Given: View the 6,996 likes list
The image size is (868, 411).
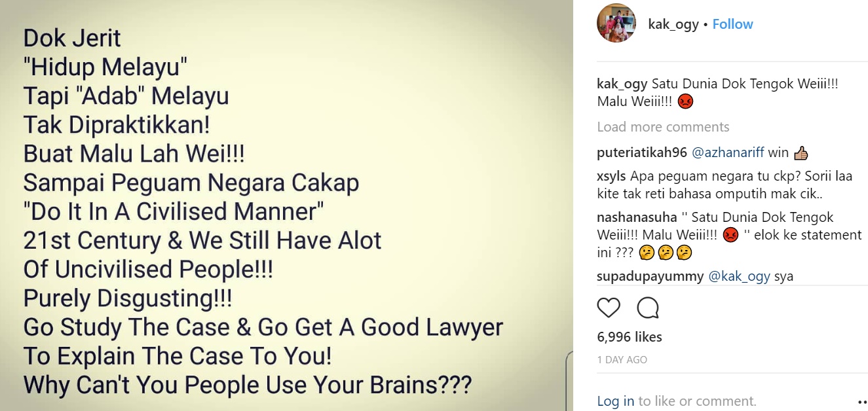Looking at the screenshot, I should (x=630, y=337).
